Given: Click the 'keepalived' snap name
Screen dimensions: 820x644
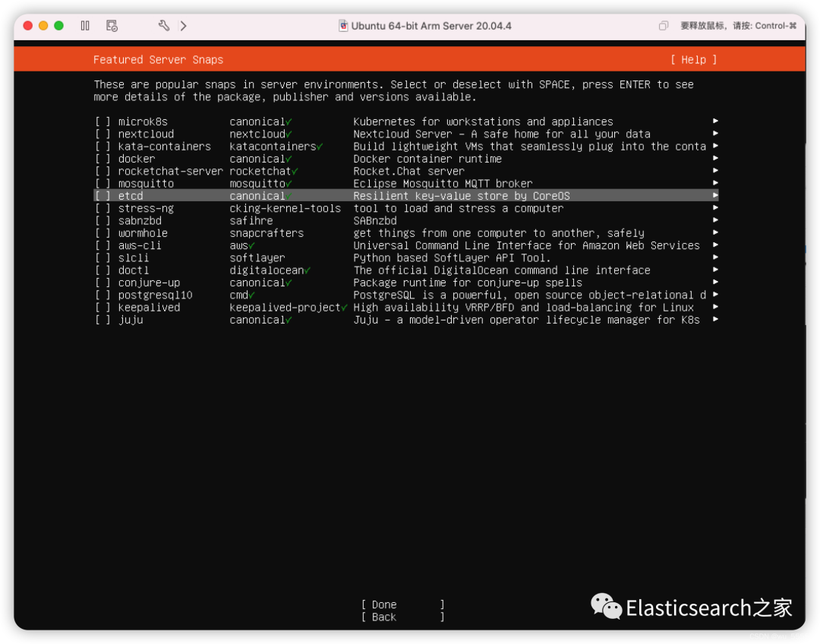Looking at the screenshot, I should [149, 308].
